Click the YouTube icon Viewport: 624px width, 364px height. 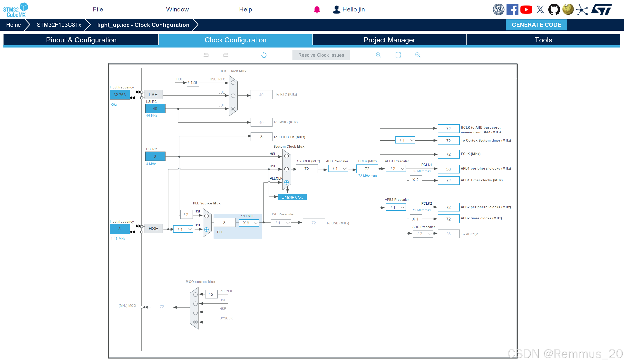point(526,10)
